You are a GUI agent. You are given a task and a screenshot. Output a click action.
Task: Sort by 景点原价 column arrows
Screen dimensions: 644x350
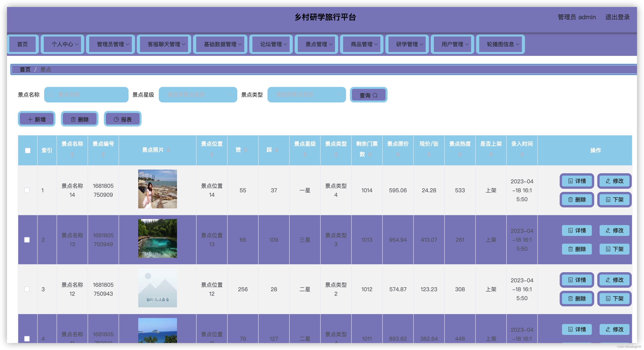pyautogui.click(x=398, y=155)
